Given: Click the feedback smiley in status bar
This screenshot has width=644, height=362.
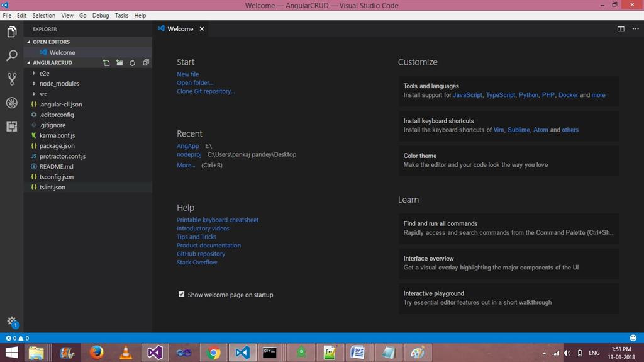Looking at the screenshot, I should click(633, 338).
